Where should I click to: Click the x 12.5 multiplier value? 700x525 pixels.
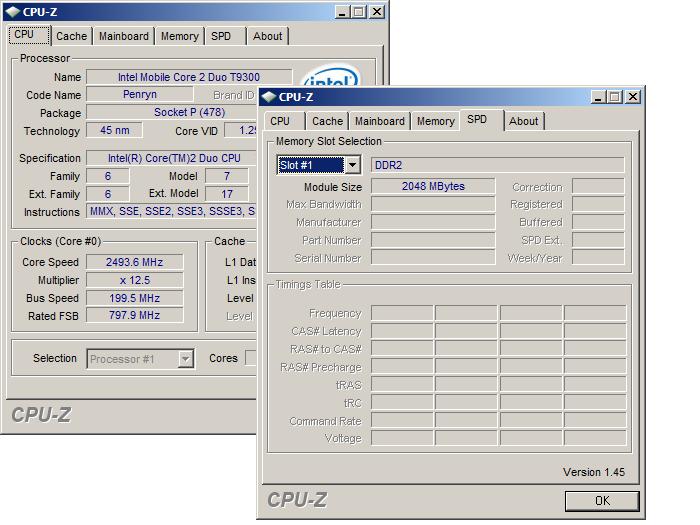click(134, 280)
